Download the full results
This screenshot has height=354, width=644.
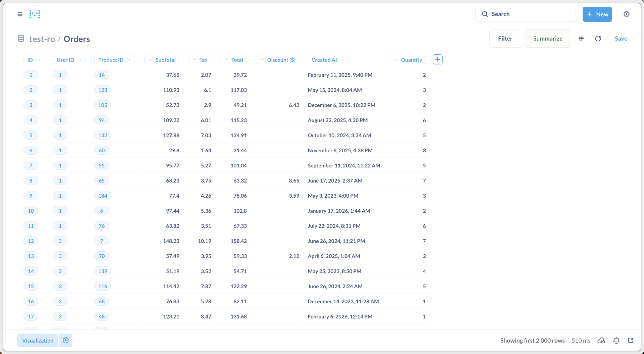601,341
